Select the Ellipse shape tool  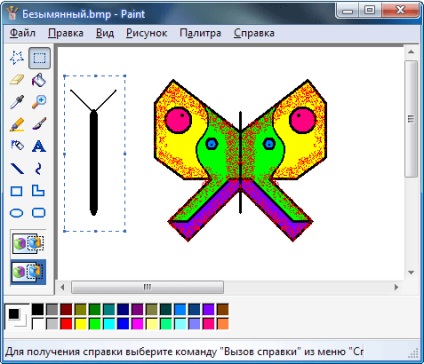[17, 213]
